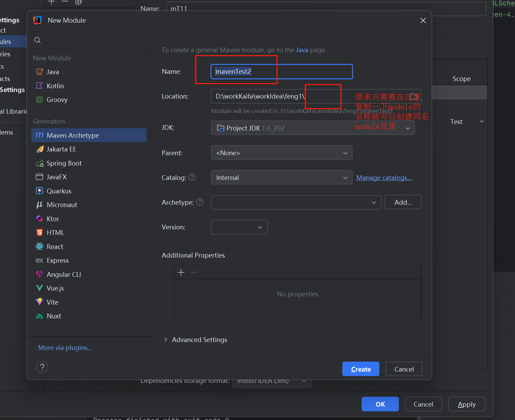Click OK in the Project Structure window
This screenshot has width=515, height=420.
click(x=380, y=404)
